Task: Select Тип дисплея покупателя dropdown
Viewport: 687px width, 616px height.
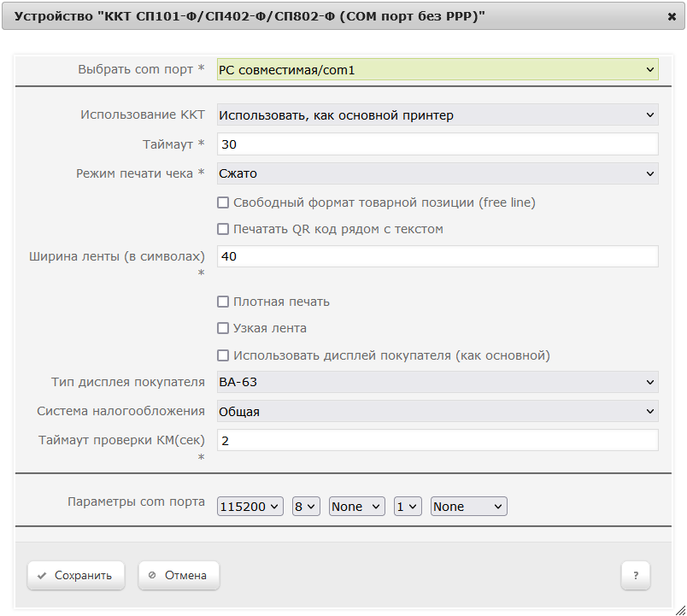Action: coord(437,382)
